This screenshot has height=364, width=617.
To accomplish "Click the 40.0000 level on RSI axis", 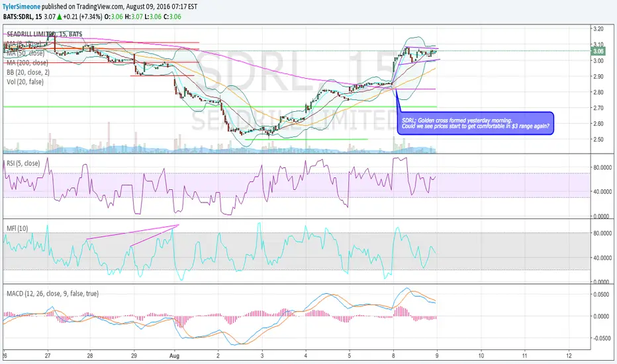I will pos(602,192).
